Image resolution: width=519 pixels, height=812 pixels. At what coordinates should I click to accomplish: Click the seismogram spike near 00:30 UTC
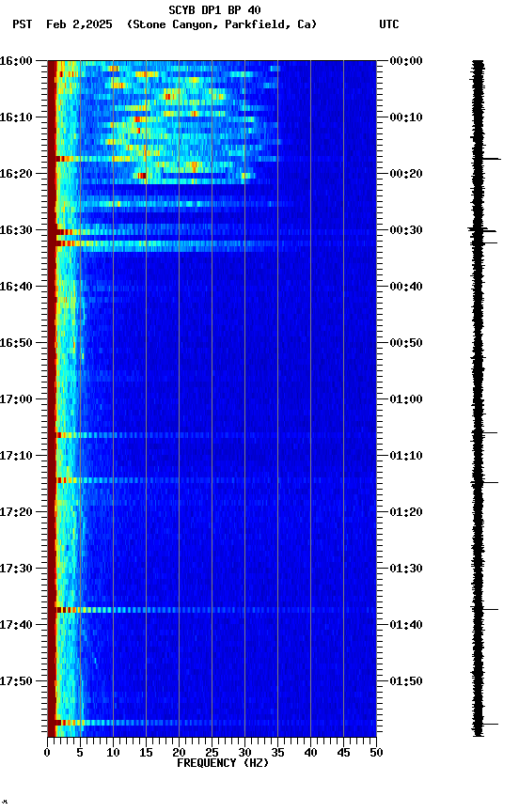(483, 230)
